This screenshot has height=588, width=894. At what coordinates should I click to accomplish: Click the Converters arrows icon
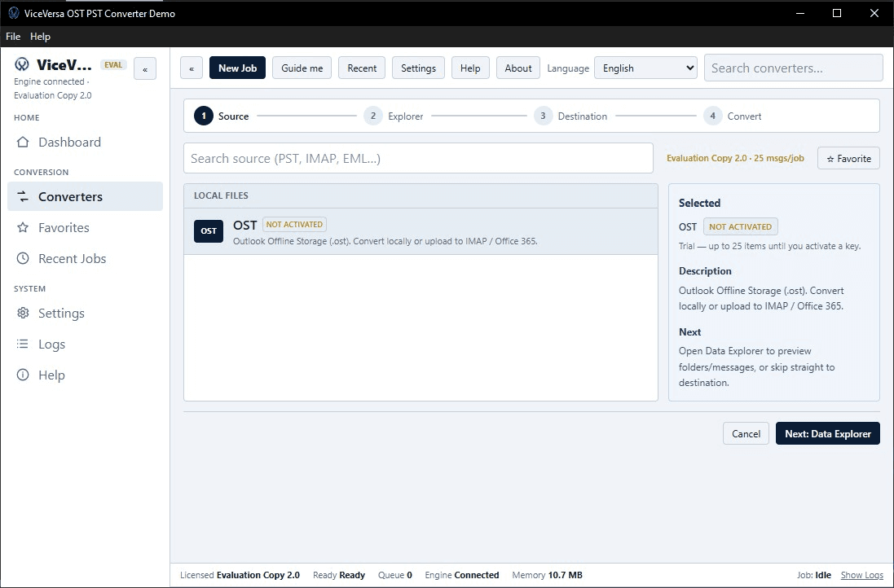(23, 196)
